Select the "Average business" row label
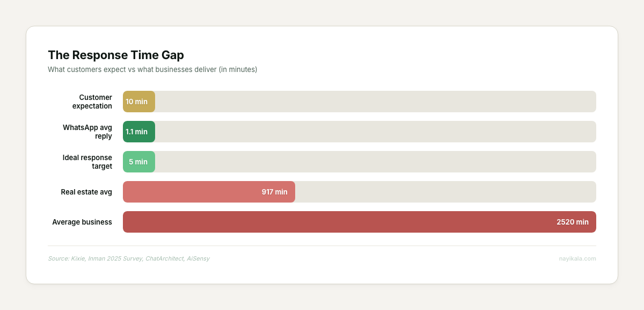644x310 pixels. [82, 222]
